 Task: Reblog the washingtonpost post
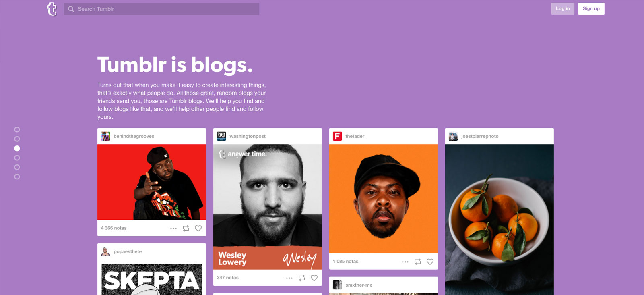click(x=302, y=278)
